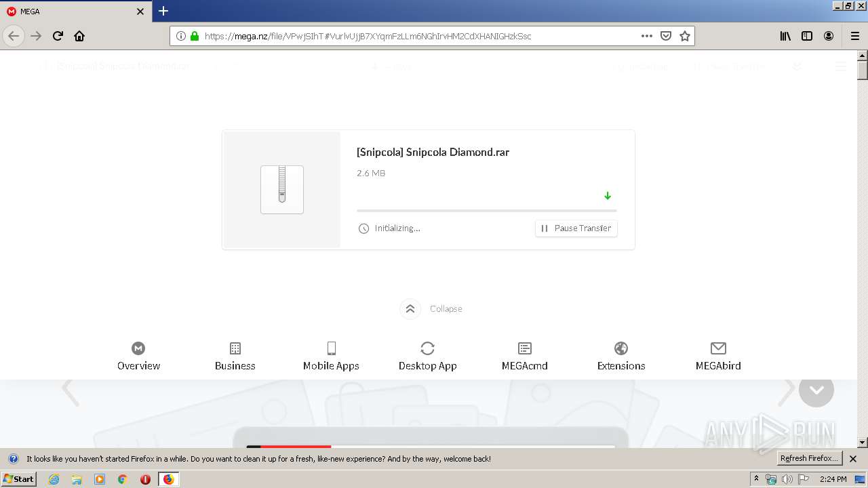Click the taskbar clock showing 2:24 PM

click(x=833, y=479)
